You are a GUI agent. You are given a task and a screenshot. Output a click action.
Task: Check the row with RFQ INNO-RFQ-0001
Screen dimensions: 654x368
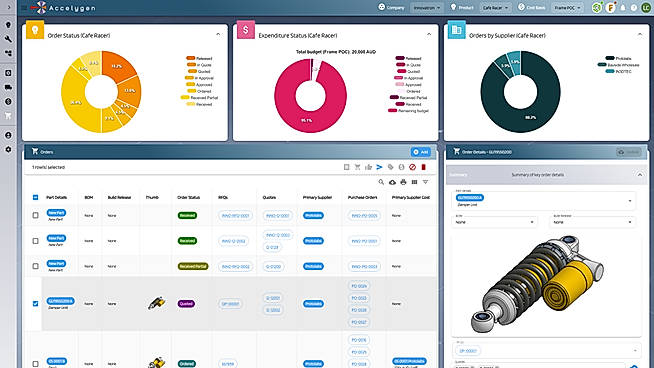[35, 215]
